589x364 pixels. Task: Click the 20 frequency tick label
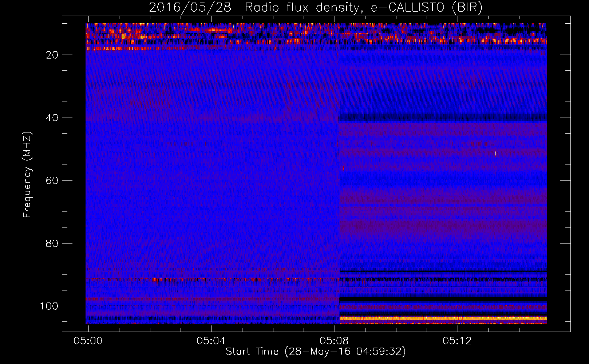click(x=52, y=55)
